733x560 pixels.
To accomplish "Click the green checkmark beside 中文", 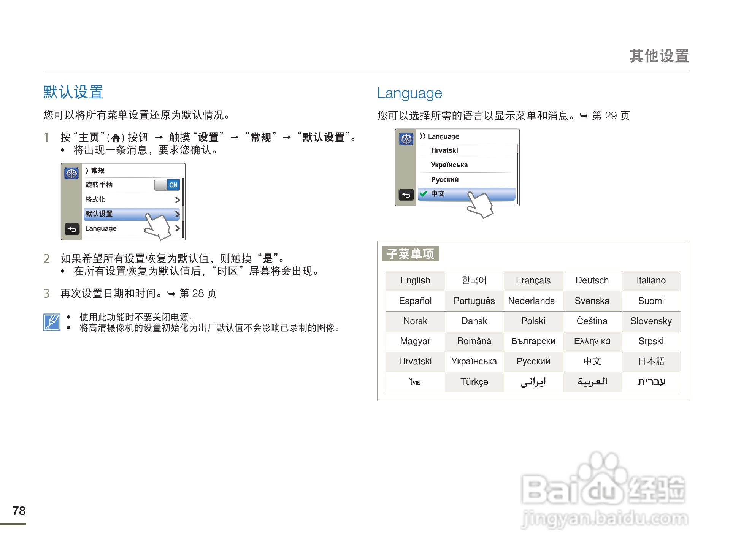I will coord(423,194).
